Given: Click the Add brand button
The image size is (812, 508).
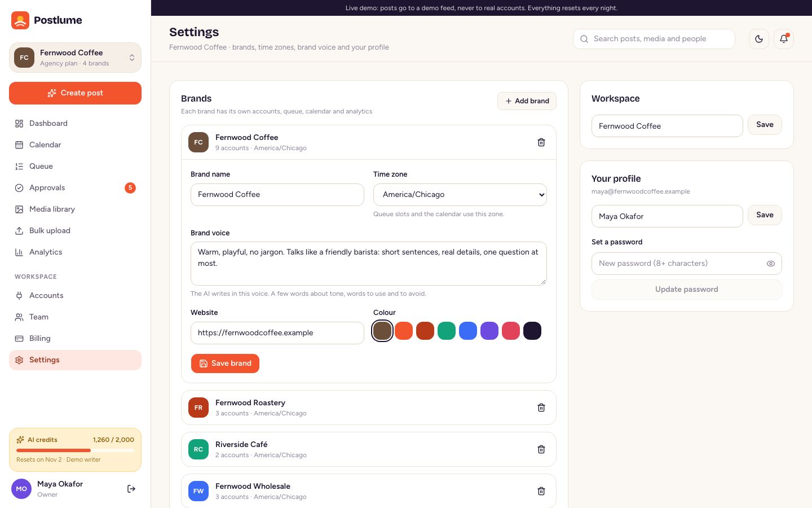Looking at the screenshot, I should click(527, 101).
